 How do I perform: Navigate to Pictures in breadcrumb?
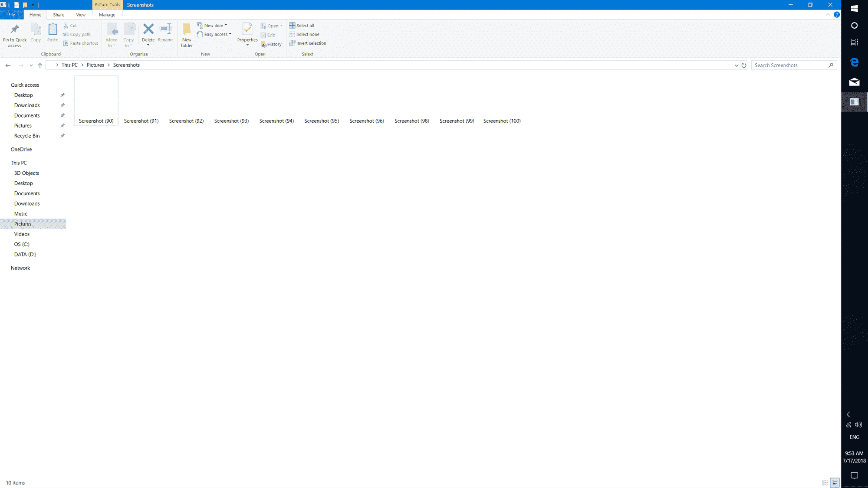click(x=95, y=65)
